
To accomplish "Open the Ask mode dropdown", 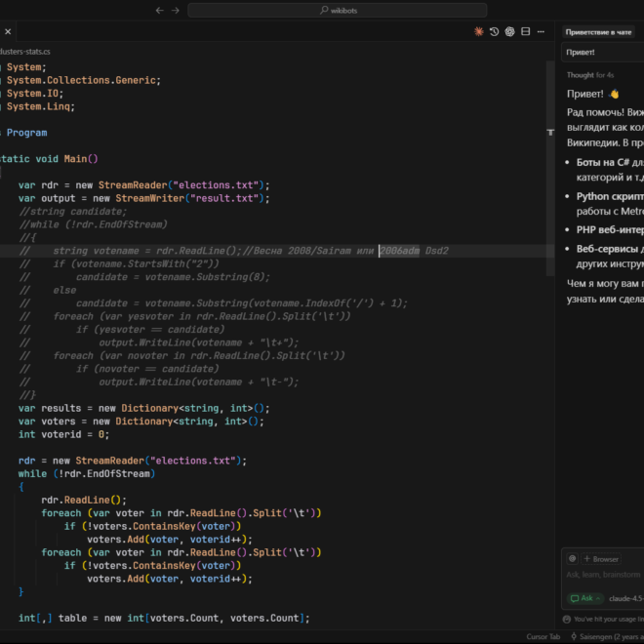I will click(x=585, y=598).
